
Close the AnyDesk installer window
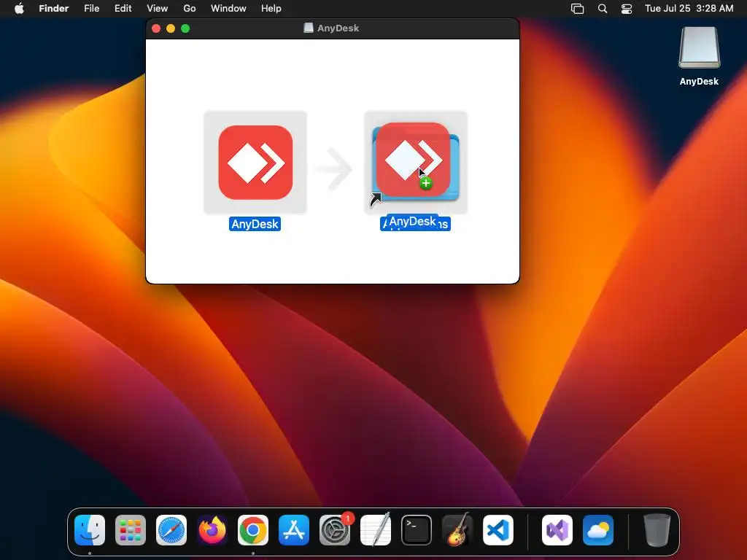(156, 28)
